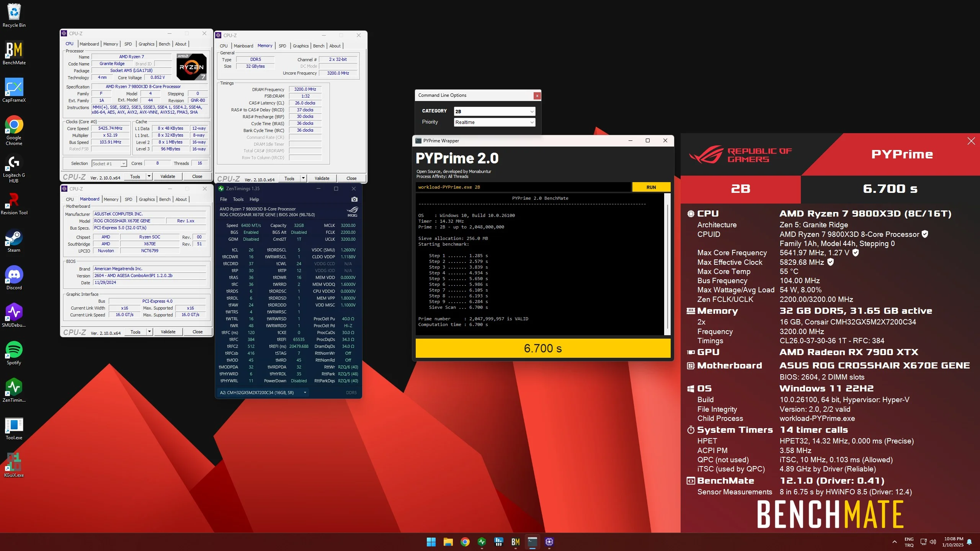Launch Steam from the desktop
This screenshot has width=980, height=551.
14,240
